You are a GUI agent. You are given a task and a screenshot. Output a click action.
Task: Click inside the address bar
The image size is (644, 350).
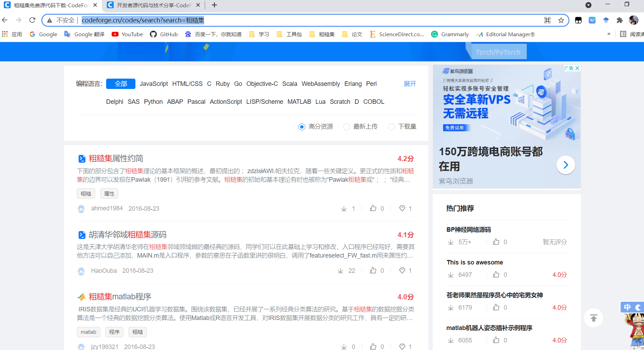click(x=310, y=20)
